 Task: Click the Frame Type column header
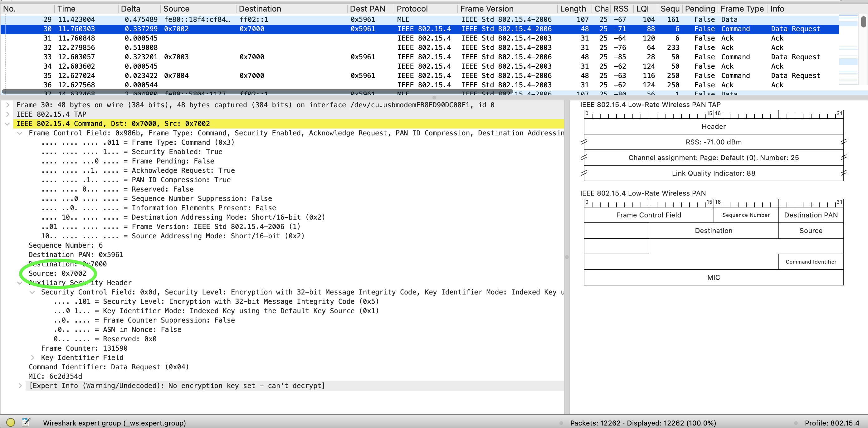pyautogui.click(x=742, y=9)
